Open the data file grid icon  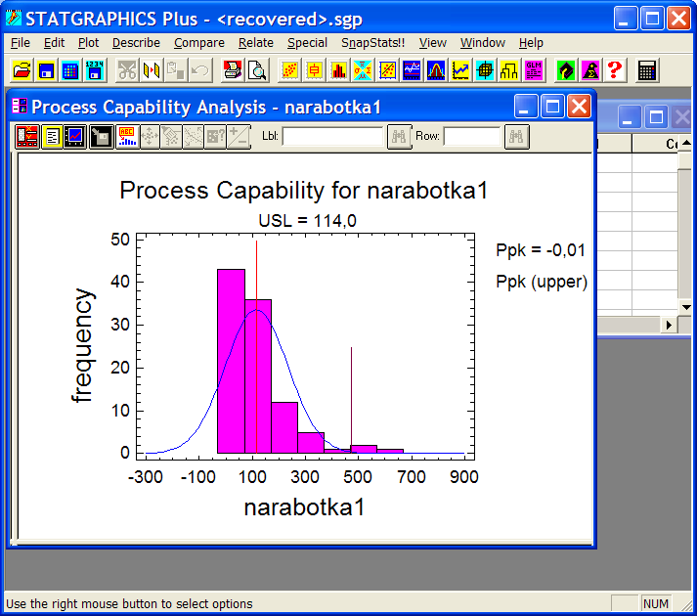(x=70, y=70)
